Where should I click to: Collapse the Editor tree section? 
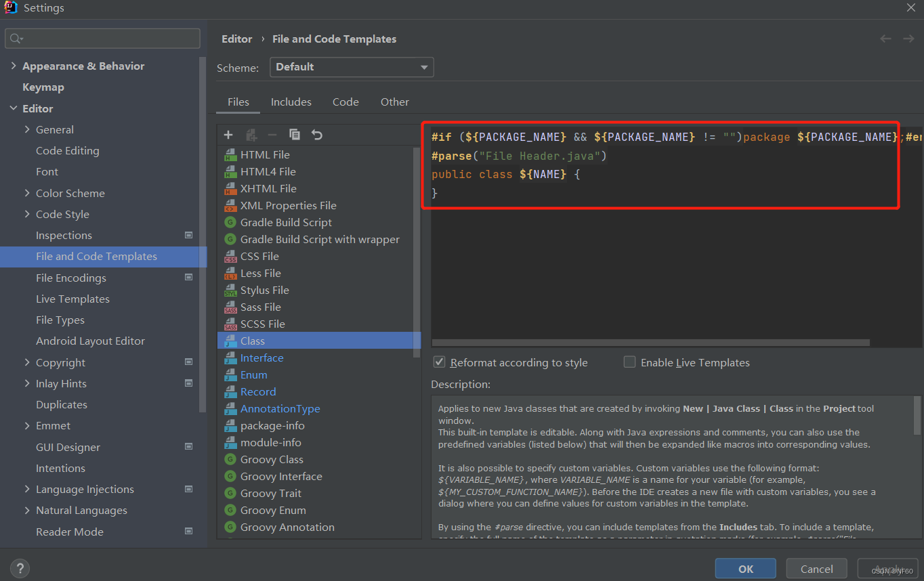click(14, 108)
